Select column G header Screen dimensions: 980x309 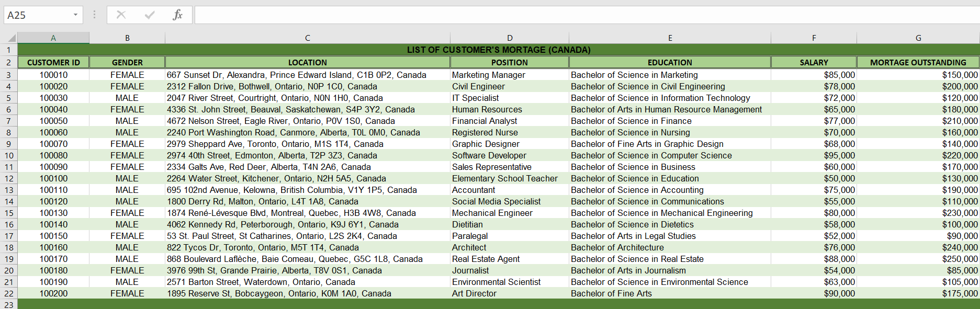918,38
